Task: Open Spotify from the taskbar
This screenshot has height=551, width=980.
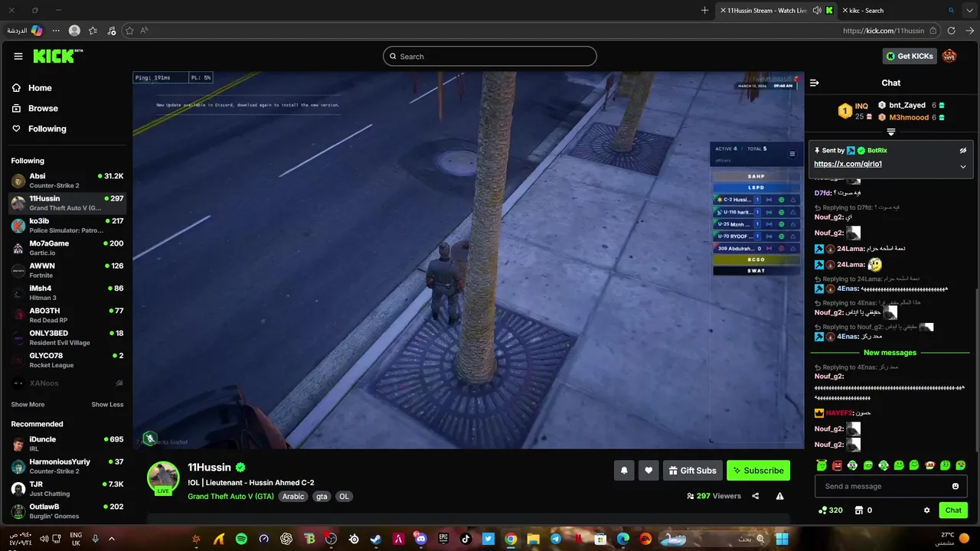Action: (241, 539)
